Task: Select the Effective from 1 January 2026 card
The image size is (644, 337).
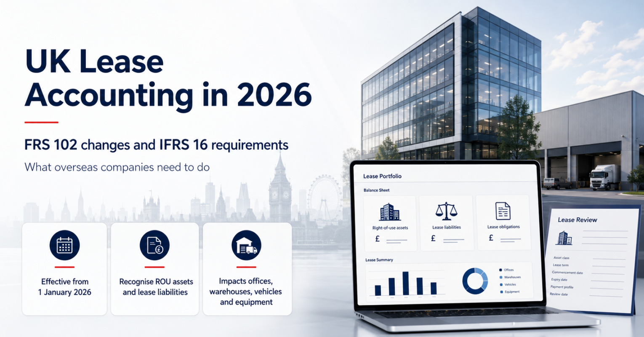Action: 64,269
